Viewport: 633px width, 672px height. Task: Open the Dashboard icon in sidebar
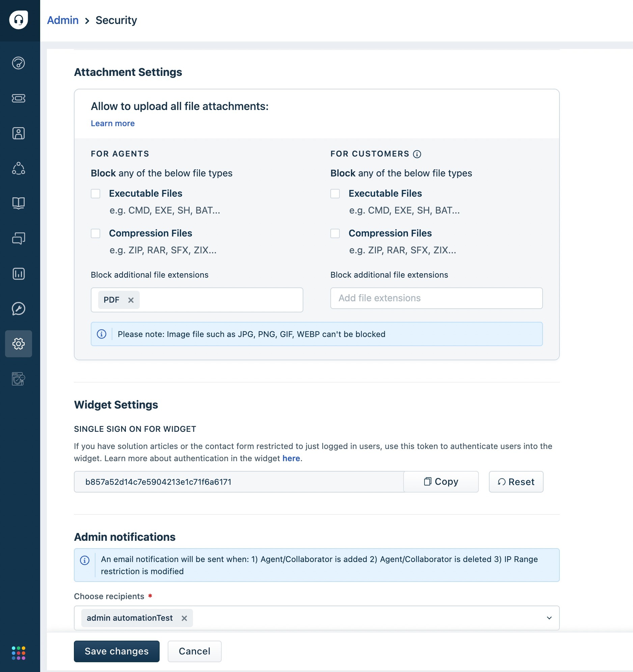(19, 63)
